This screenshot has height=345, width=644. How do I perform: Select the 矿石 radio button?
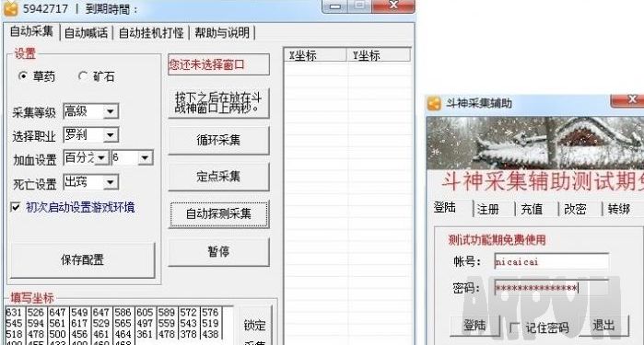[x=83, y=76]
